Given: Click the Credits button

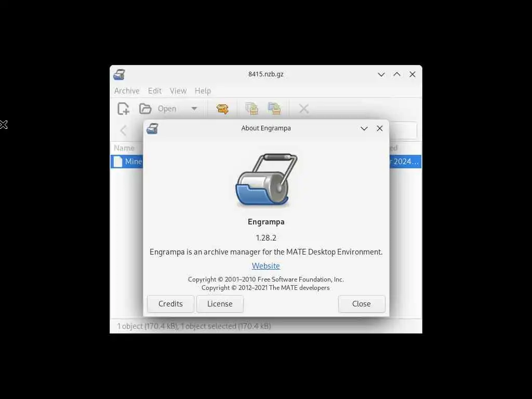Looking at the screenshot, I should pos(170,303).
